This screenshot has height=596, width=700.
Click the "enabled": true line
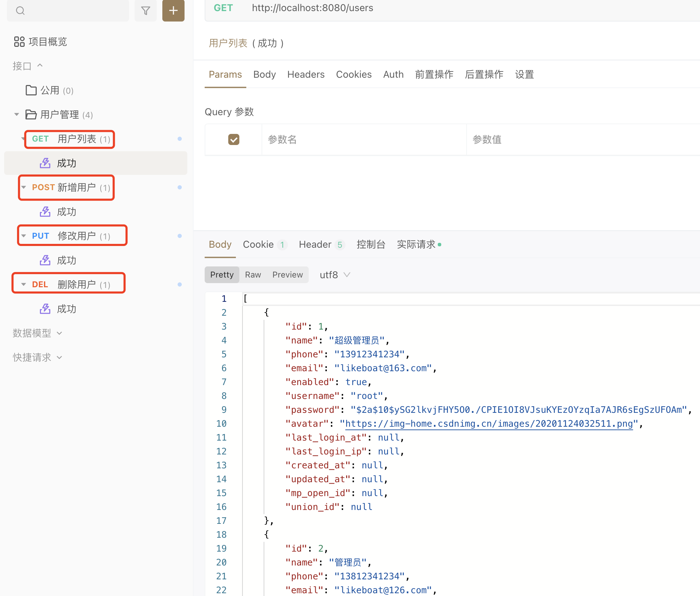click(x=328, y=382)
